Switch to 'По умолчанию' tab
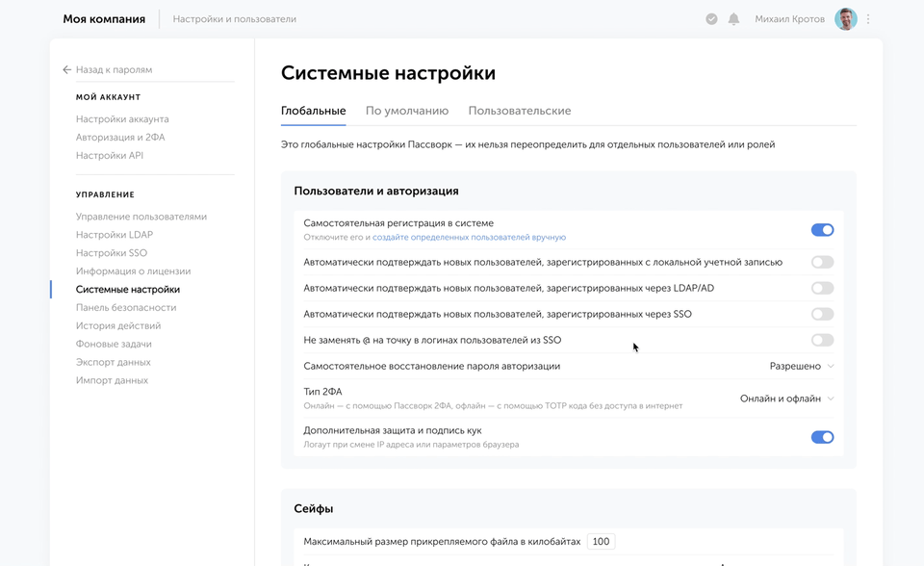This screenshot has width=924, height=566. tap(407, 111)
